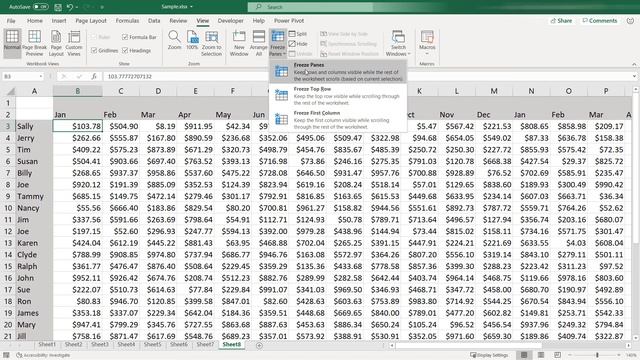Switch to the Insert tab
Viewport: 640px width, 360px height.
point(59,20)
